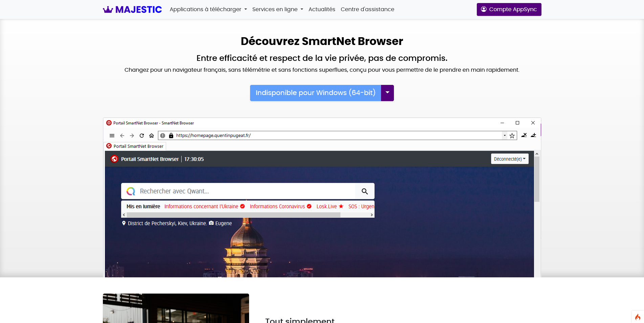Screen dimensions: 644x323
Task: Click the restaurant photo thumbnail at bottom left
Action: (176, 308)
